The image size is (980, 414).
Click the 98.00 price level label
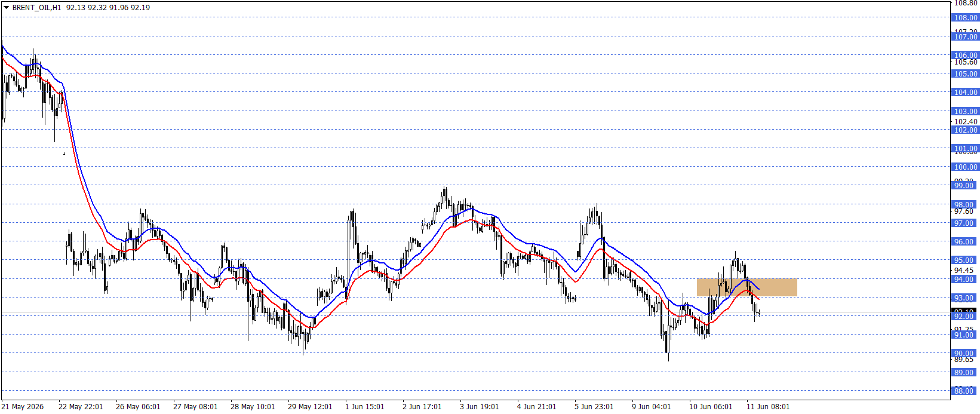pos(964,205)
